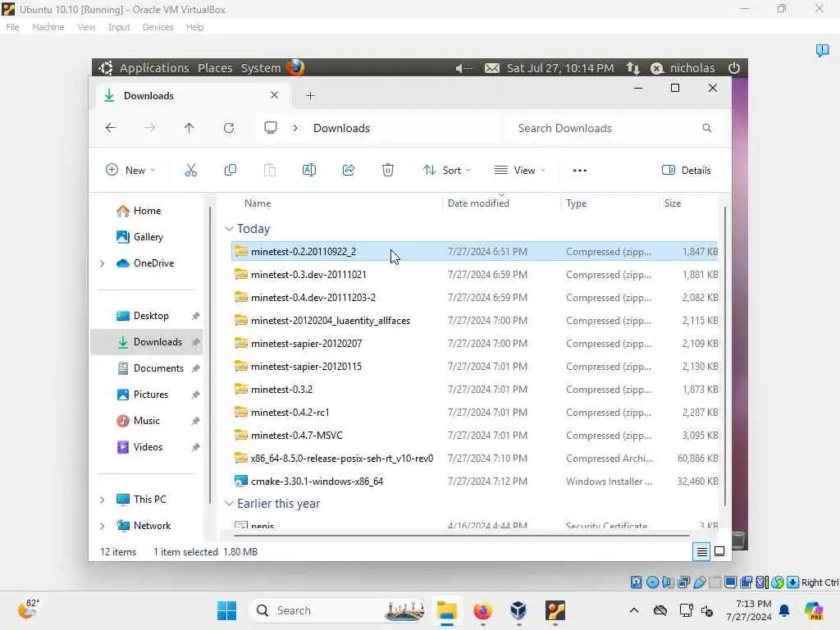This screenshot has height=630, width=840.
Task: Open the VirtualBox File menu
Action: (x=12, y=27)
